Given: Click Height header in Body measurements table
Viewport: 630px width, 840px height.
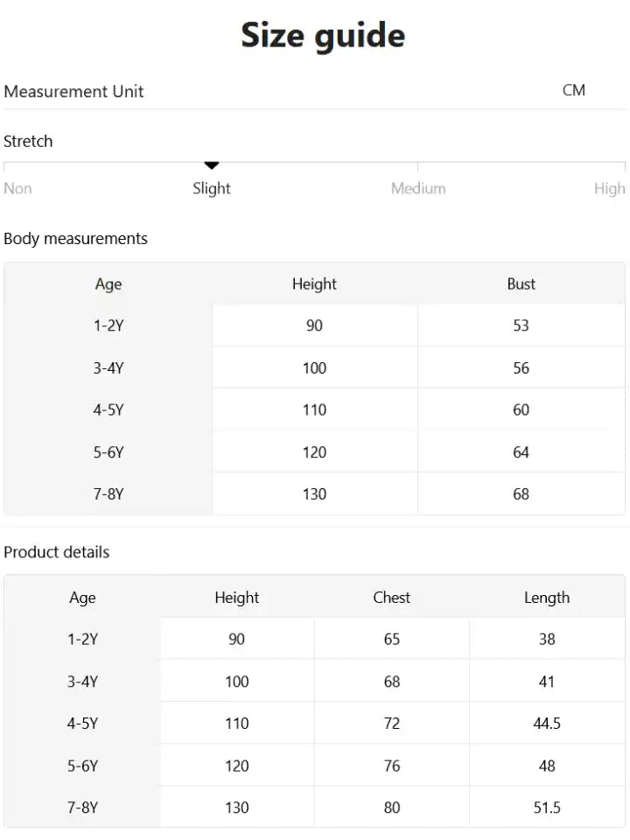Looking at the screenshot, I should pos(314,283).
